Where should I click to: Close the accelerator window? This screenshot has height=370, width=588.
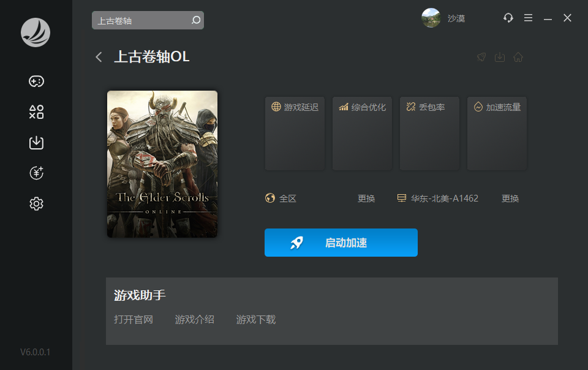567,18
